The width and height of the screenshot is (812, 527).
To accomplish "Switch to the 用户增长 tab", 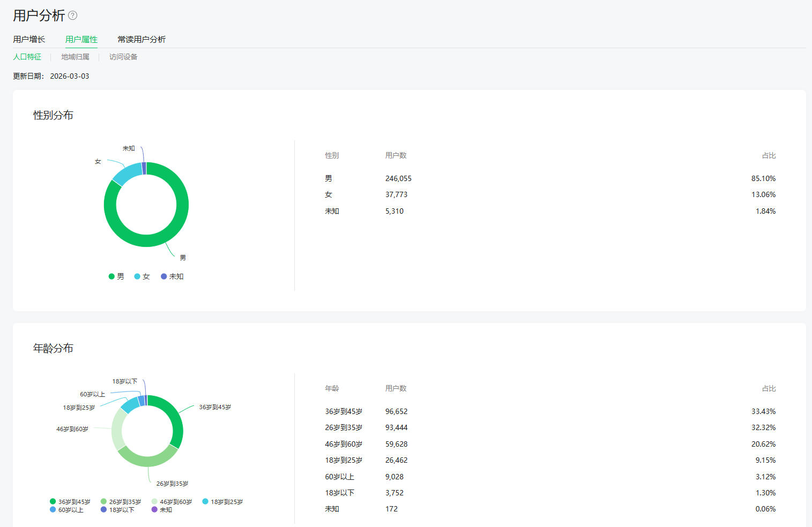I will pyautogui.click(x=29, y=39).
